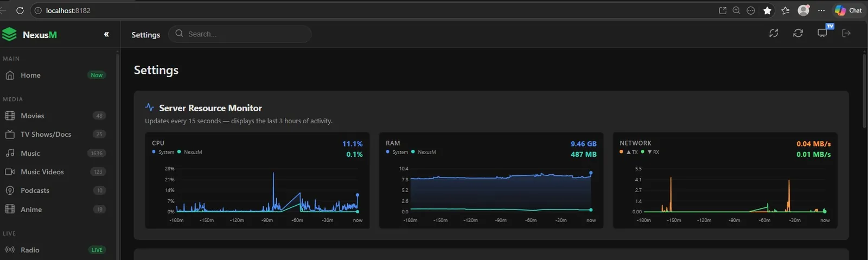868x260 pixels.
Task: Reload the page with browser refresh button
Action: click(x=20, y=10)
